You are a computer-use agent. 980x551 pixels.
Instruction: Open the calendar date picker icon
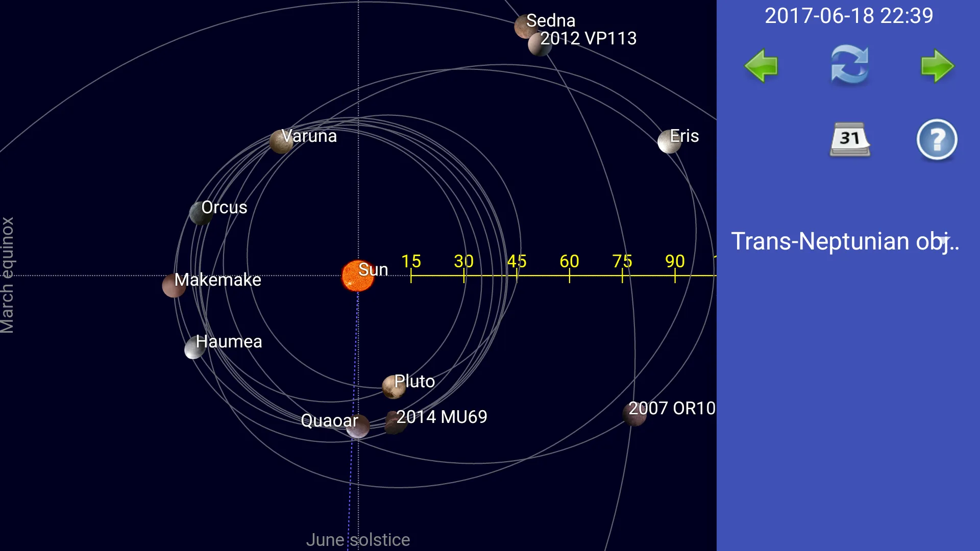click(x=848, y=139)
